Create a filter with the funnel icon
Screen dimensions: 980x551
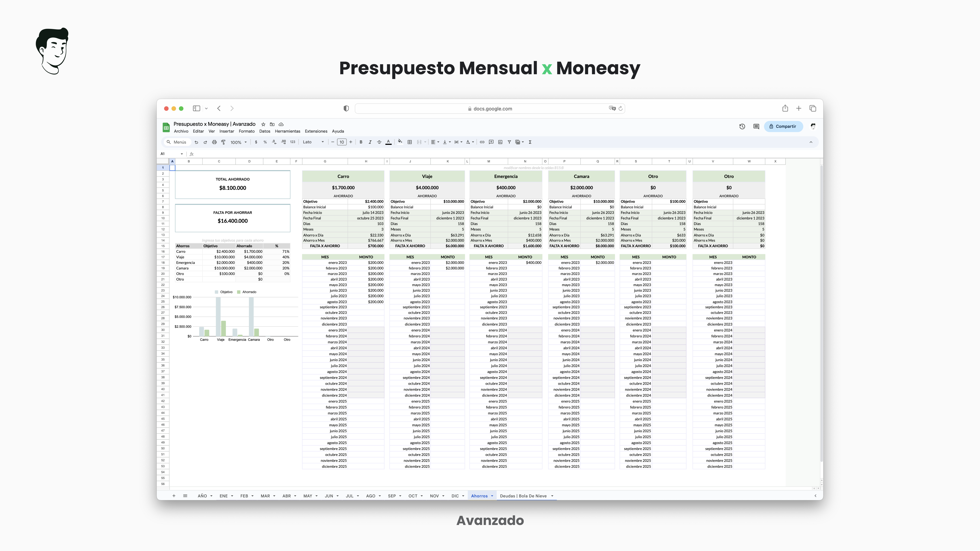509,142
